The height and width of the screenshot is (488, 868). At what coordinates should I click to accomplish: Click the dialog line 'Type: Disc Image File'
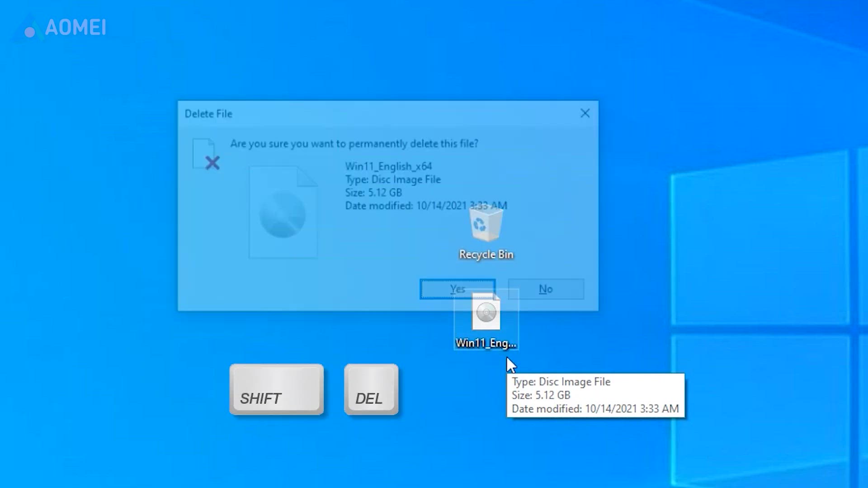(393, 179)
